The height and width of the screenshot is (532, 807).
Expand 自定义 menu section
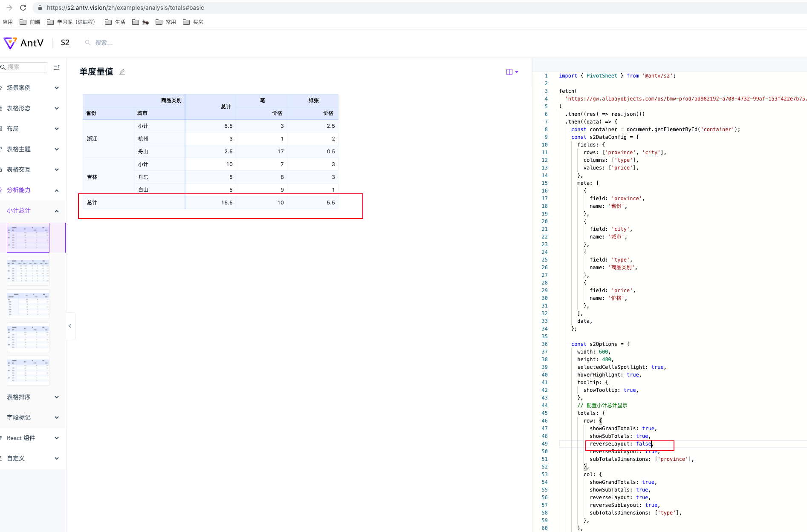(33, 458)
